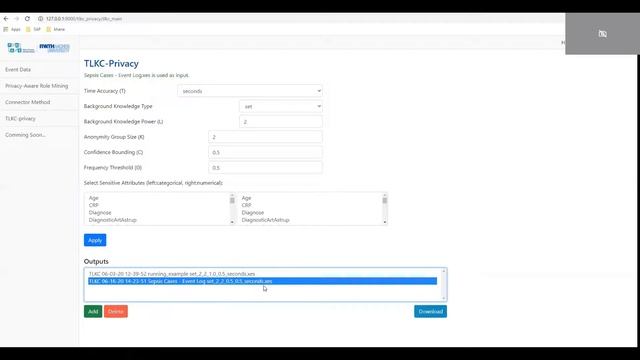Open the Apps bookmarks grid icon
Image resolution: width=640 pixels, height=360 pixels.
pos(6,29)
